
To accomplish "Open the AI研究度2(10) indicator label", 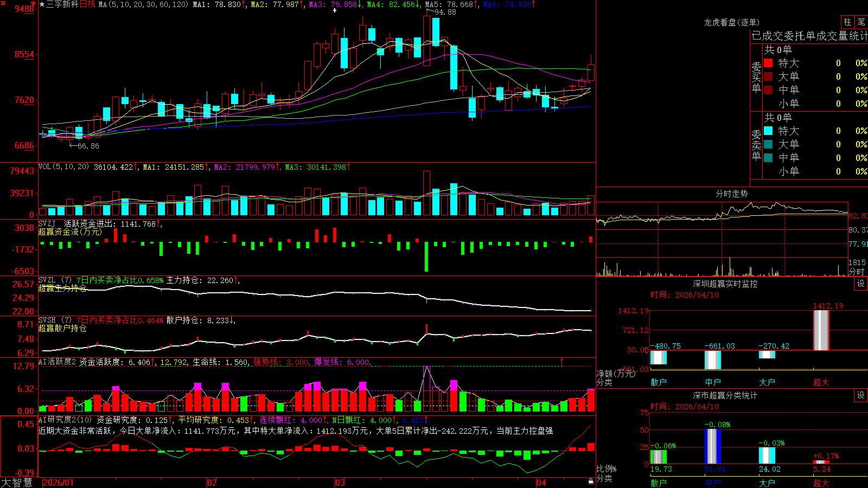I will click(x=65, y=420).
